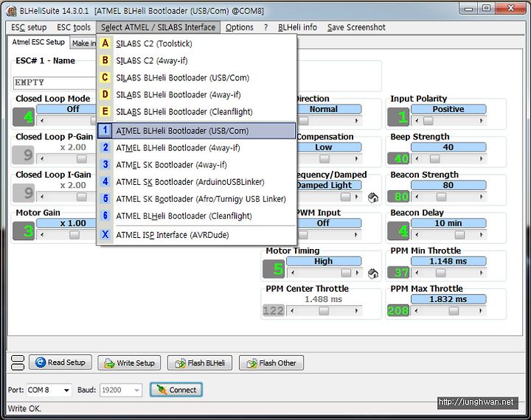Open the ESC tools menu

pyautogui.click(x=74, y=27)
